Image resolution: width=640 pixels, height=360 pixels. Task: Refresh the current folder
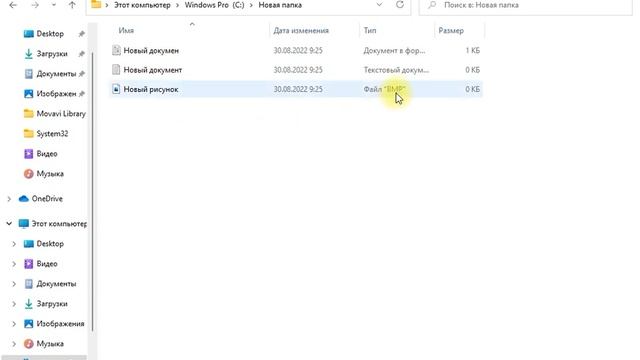(x=400, y=5)
